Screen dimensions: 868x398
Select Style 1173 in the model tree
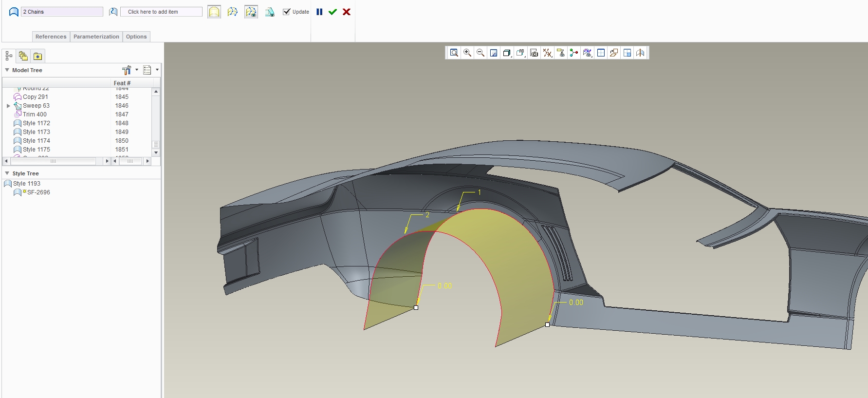[36, 132]
